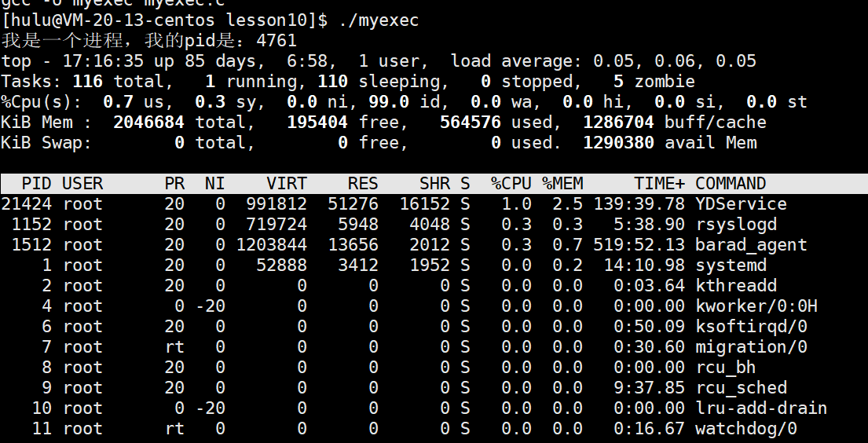Click the PID column header
The height and width of the screenshot is (443, 868).
pyautogui.click(x=37, y=183)
